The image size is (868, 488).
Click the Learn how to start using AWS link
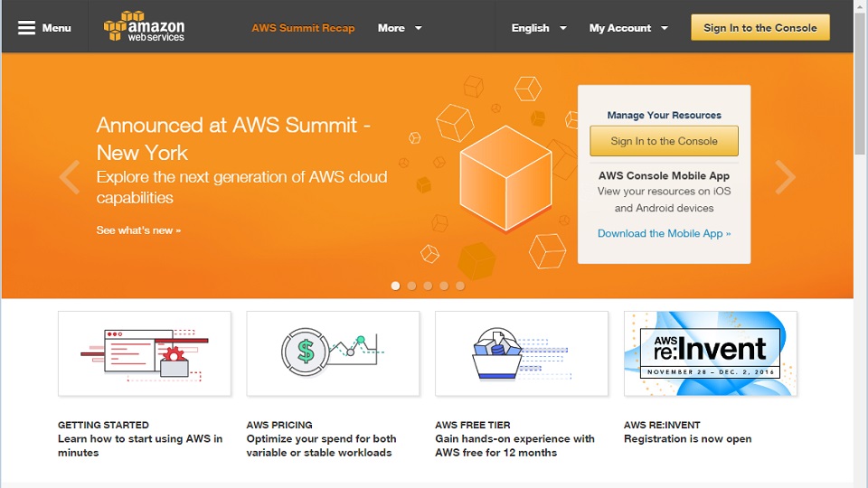(140, 446)
